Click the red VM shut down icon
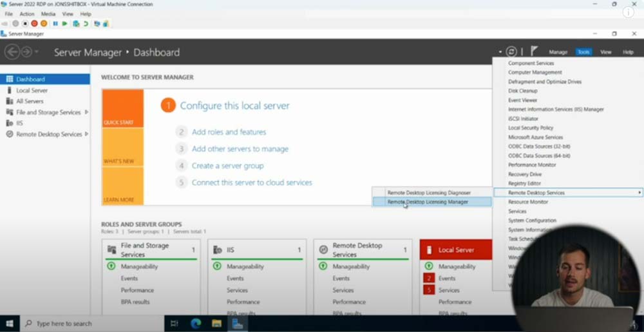The height and width of the screenshot is (332, 644). [x=34, y=24]
